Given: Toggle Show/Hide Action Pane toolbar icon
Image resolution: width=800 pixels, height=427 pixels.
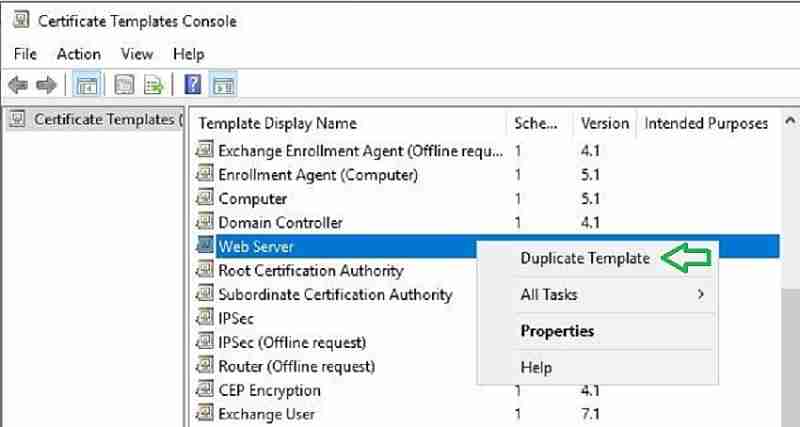Looking at the screenshot, I should click(x=223, y=85).
